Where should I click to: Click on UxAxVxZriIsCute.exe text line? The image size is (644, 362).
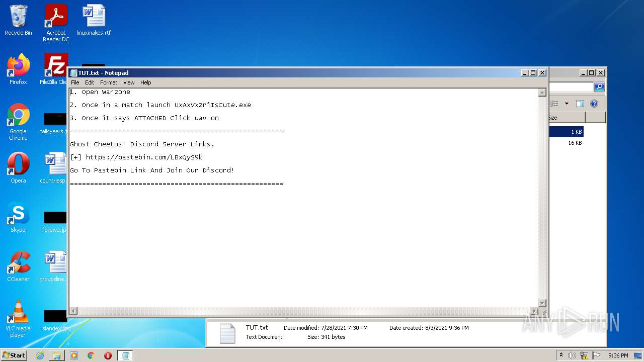160,105
